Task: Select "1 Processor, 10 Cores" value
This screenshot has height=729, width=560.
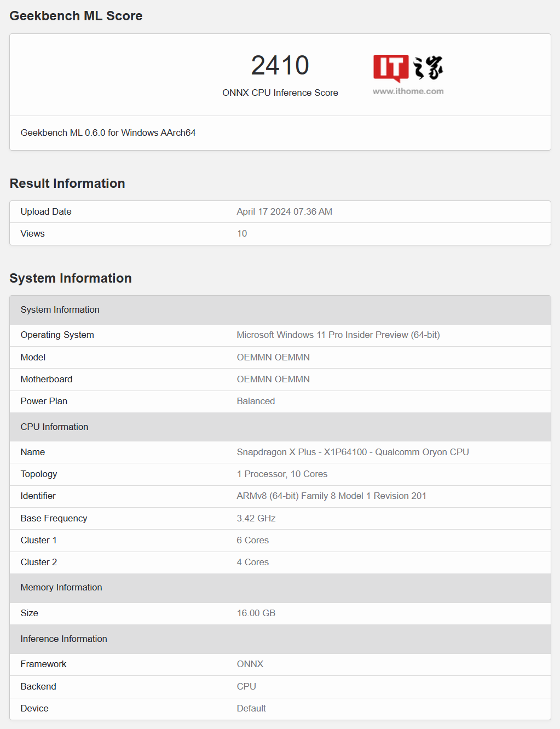Action: 282,474
